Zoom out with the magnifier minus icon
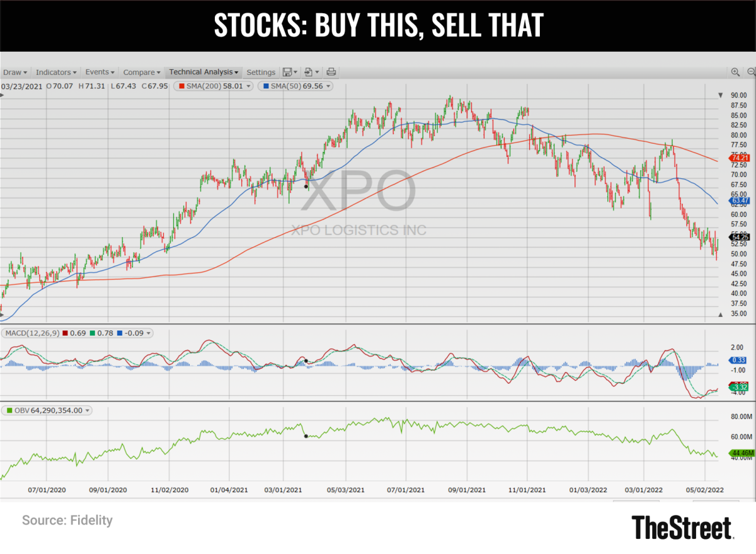Screen dimensions: 756x554 [x=751, y=72]
